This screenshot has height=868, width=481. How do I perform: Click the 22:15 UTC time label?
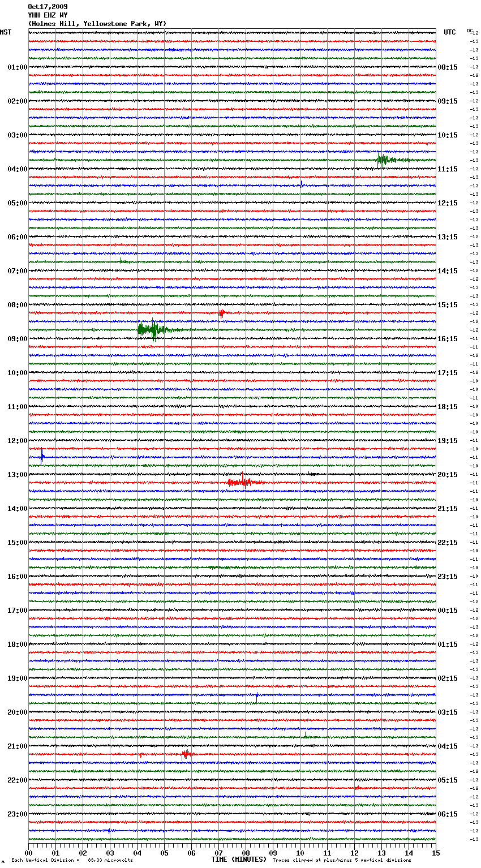pyautogui.click(x=448, y=543)
